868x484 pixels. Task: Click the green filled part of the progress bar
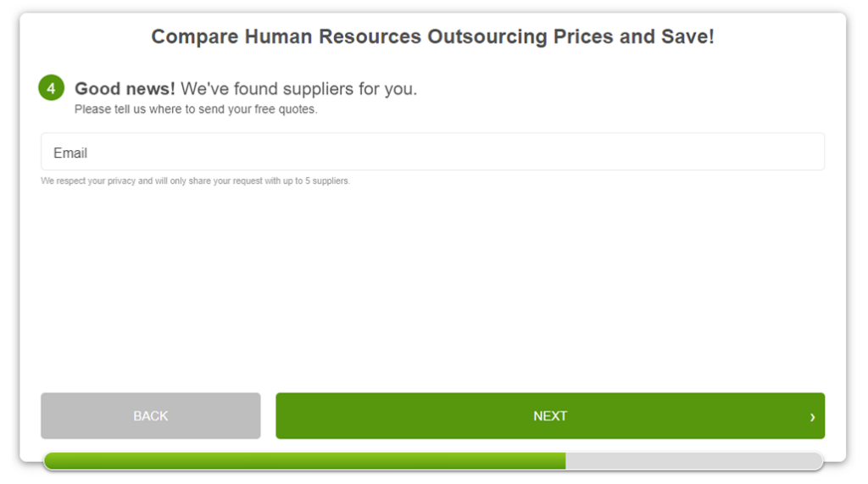[304, 461]
